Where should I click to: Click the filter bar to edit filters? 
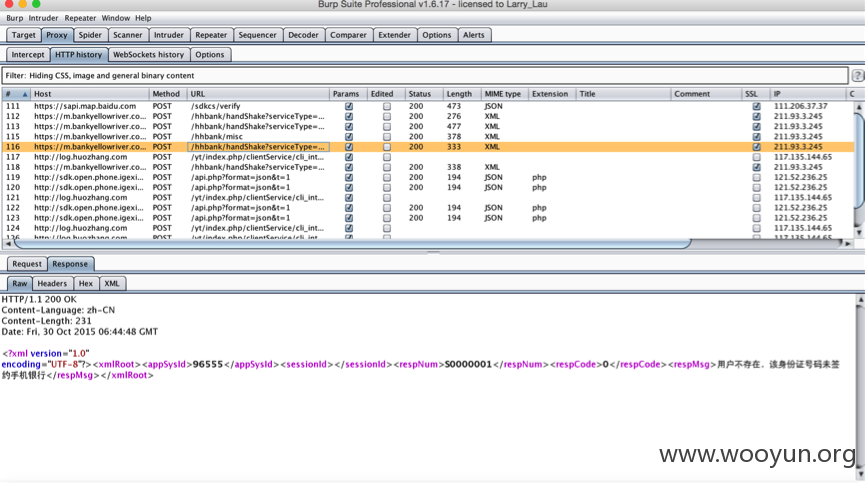425,76
